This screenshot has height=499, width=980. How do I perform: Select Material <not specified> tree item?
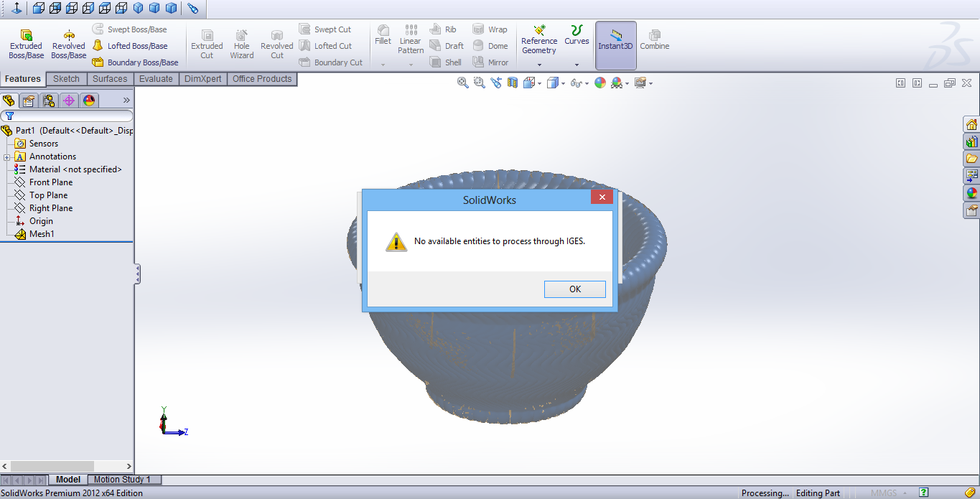(68, 169)
